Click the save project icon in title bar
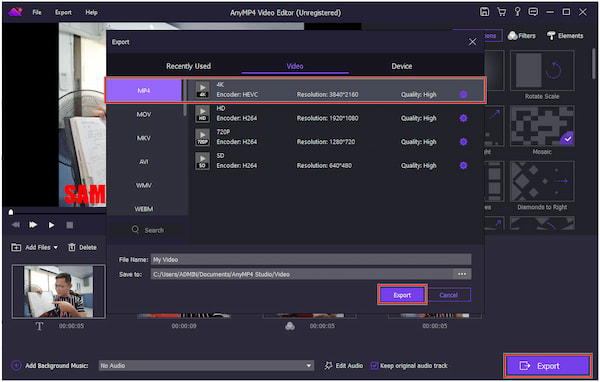The width and height of the screenshot is (600, 382). 484,12
